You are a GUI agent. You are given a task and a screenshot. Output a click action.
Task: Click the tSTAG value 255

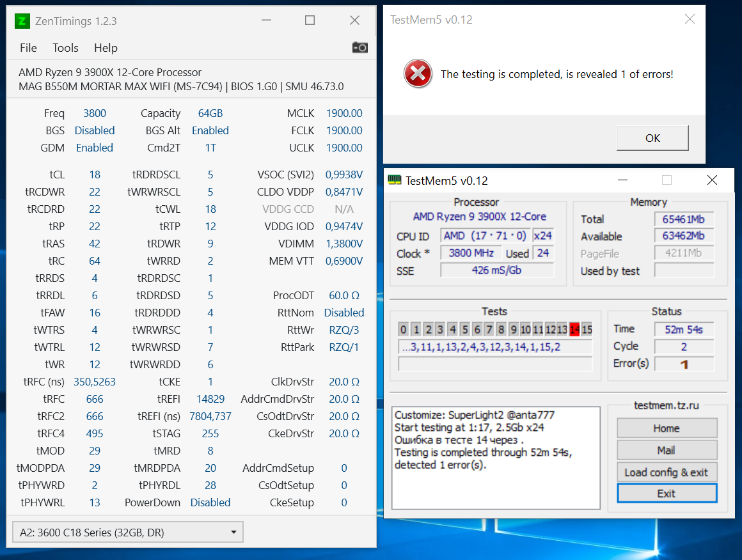click(x=210, y=433)
